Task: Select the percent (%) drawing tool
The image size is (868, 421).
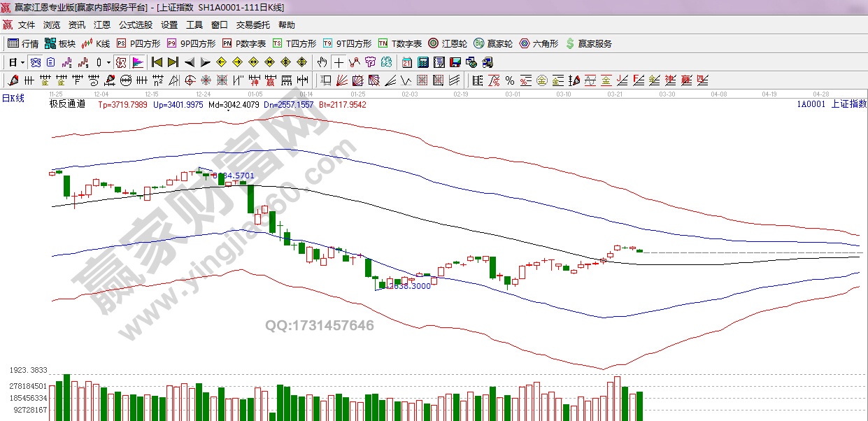Action: tap(509, 80)
